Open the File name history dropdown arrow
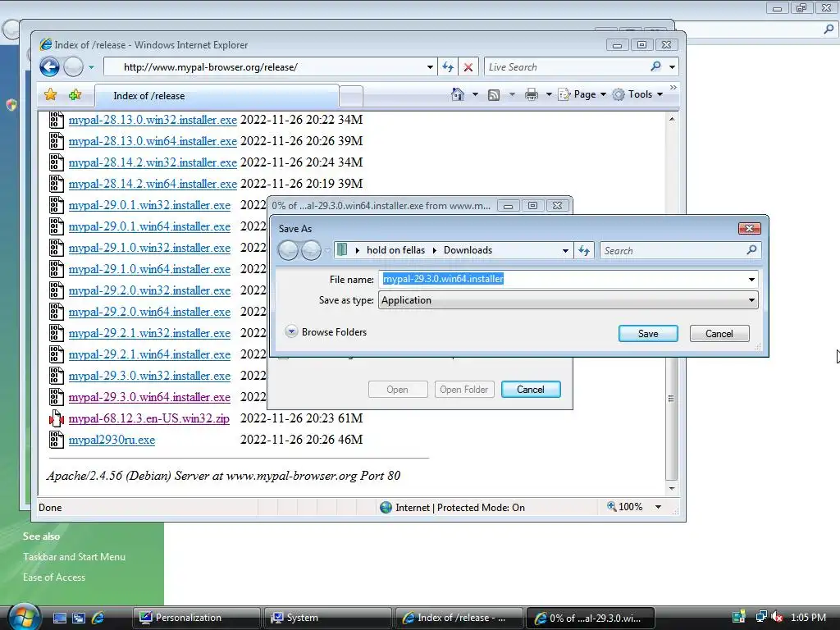Screen dimensions: 840x630 (x=751, y=279)
